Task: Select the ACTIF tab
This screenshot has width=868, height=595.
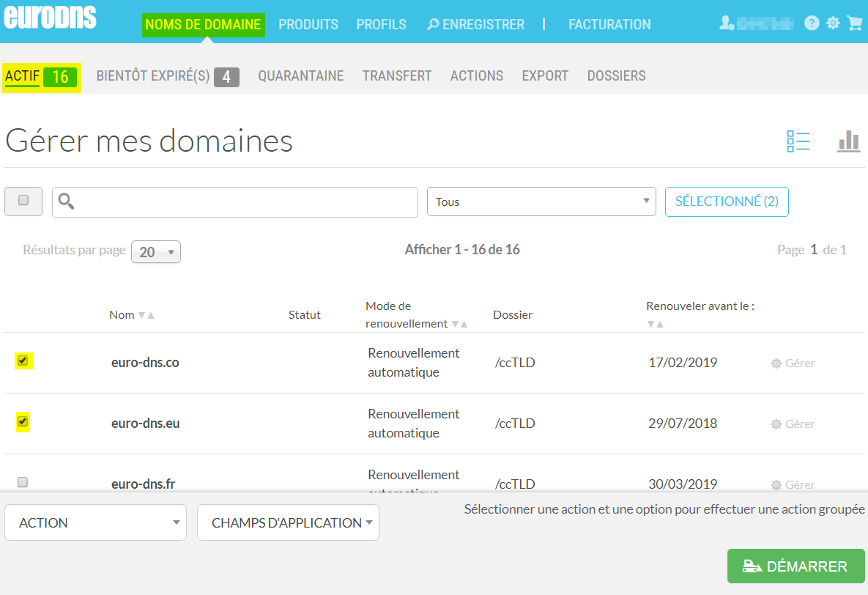Action: [42, 77]
